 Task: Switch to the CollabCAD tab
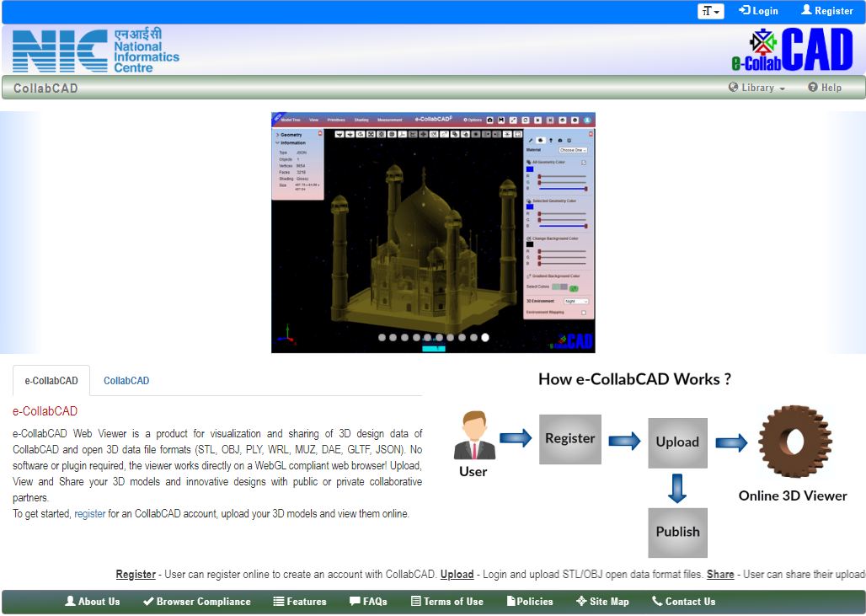126,381
